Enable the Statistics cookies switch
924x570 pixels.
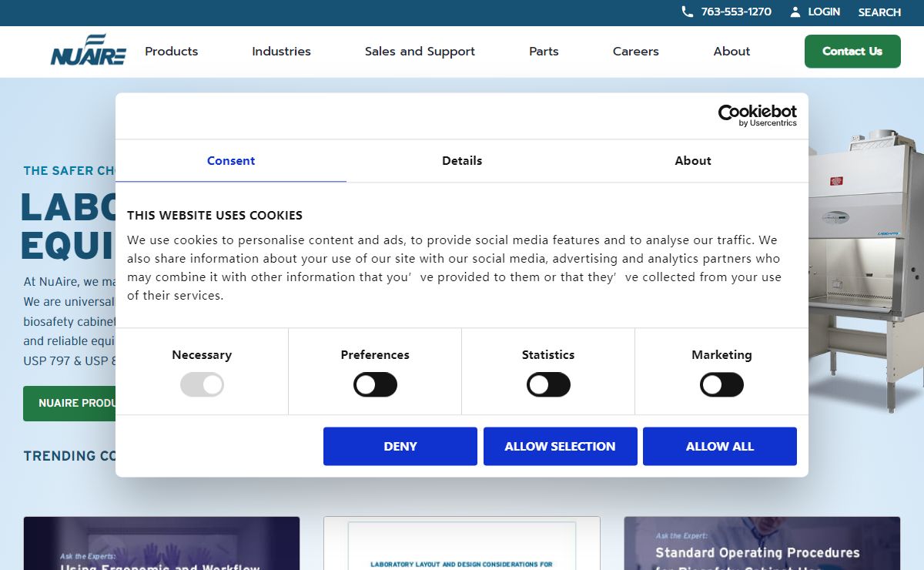tap(548, 384)
